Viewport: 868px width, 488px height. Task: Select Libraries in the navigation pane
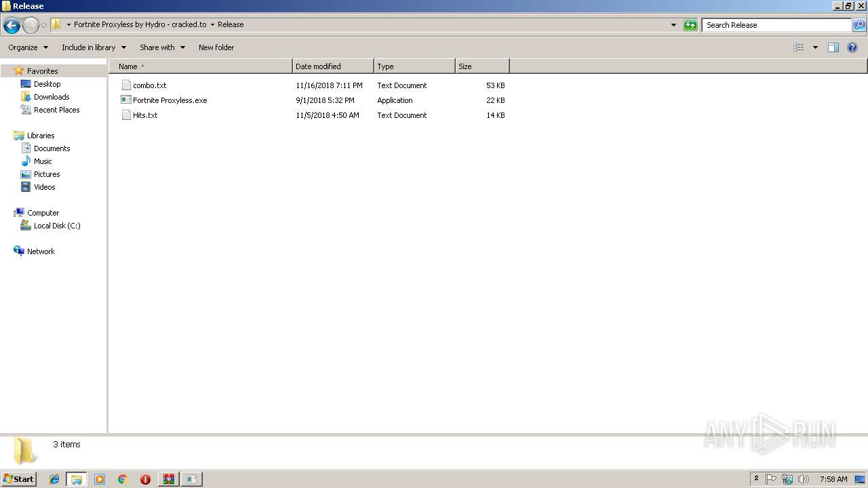point(41,136)
